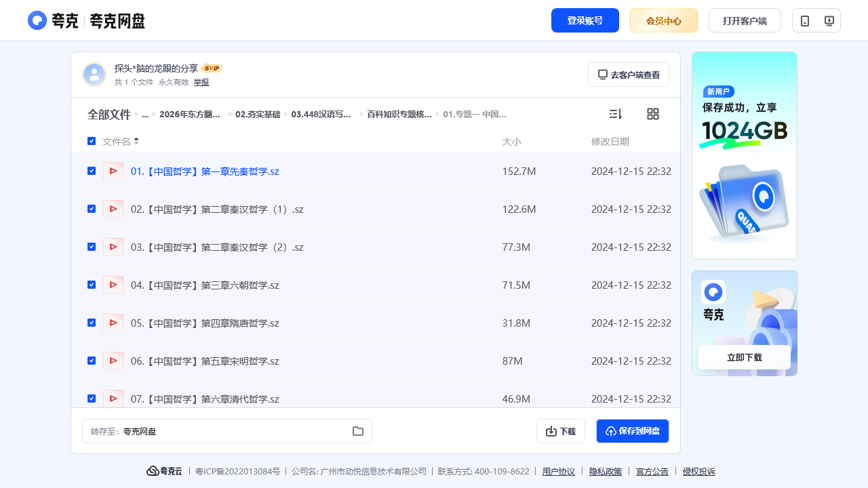
Task: Uncheck 04.第三章六朝哲学 checkbox
Action: pyautogui.click(x=92, y=285)
